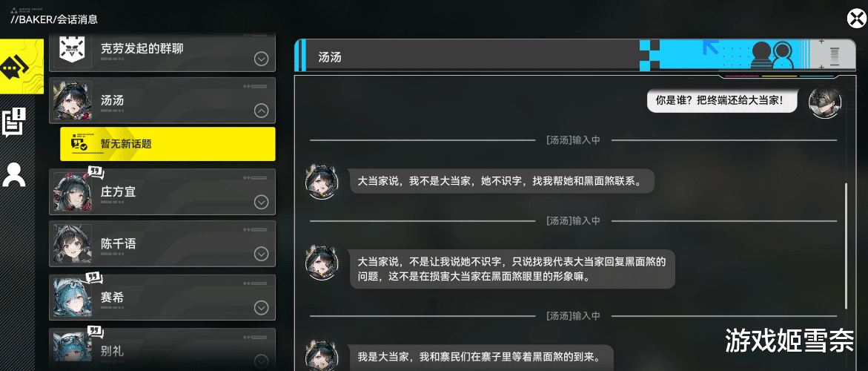Expand the 陈千语 conversation entry
The image size is (868, 371).
(261, 255)
